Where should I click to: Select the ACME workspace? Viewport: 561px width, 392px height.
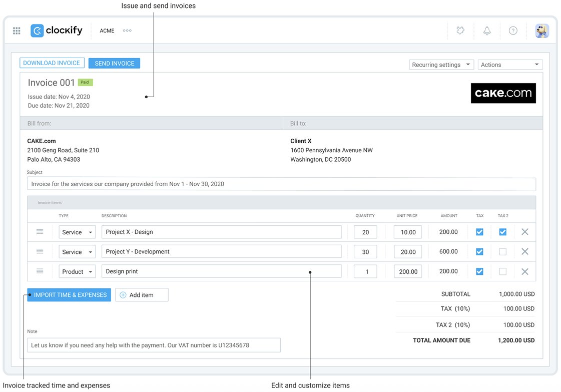coord(107,31)
